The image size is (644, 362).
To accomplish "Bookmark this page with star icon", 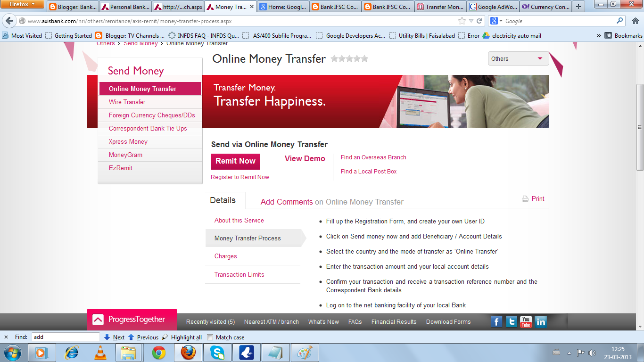I will coord(462,21).
